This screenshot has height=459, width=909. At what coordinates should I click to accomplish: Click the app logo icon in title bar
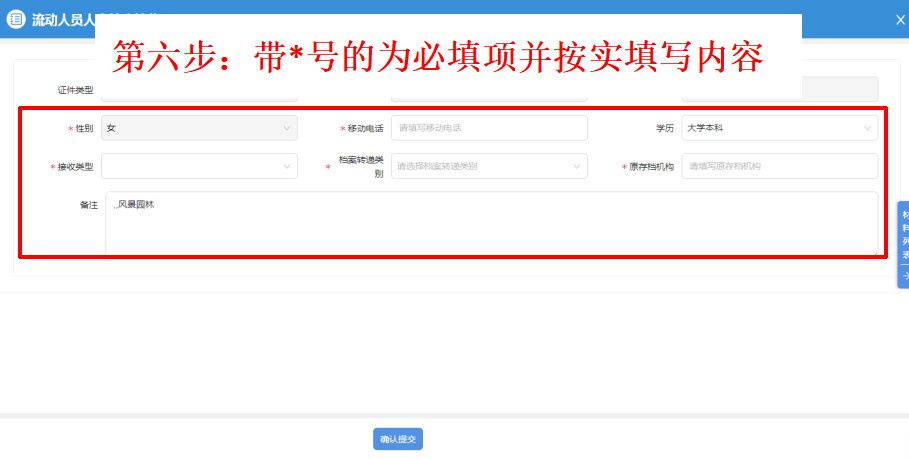tap(16, 19)
